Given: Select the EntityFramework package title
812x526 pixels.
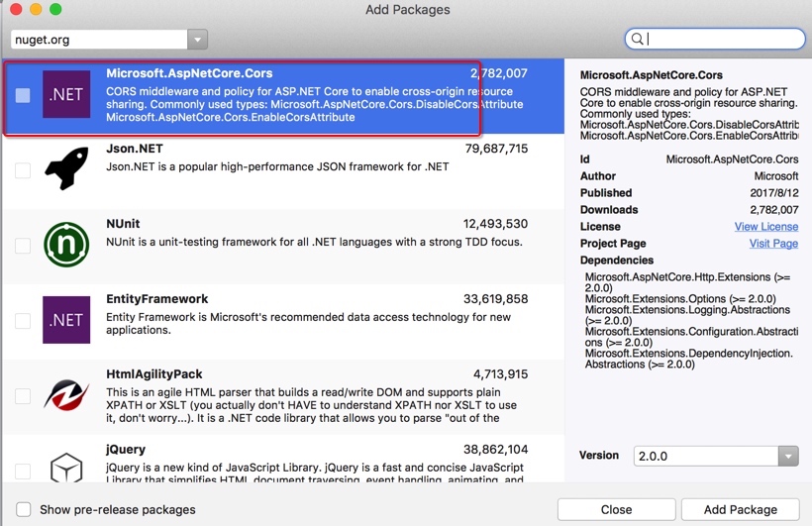Looking at the screenshot, I should pyautogui.click(x=156, y=299).
